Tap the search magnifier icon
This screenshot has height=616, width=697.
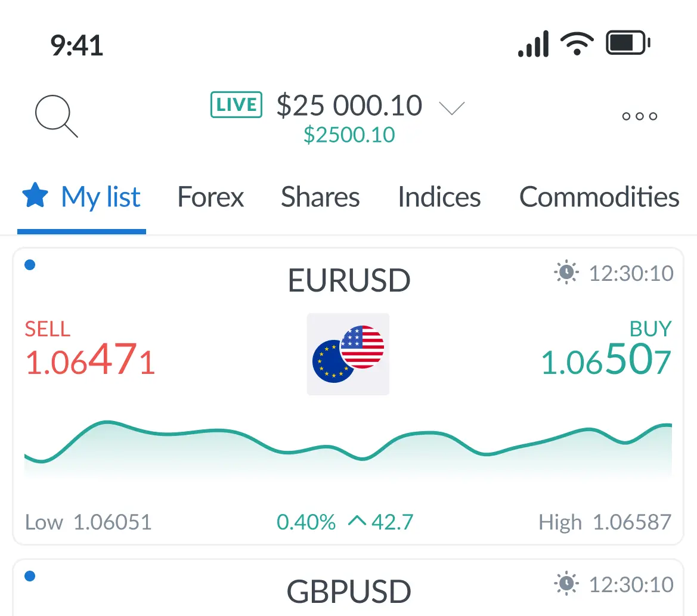(56, 116)
